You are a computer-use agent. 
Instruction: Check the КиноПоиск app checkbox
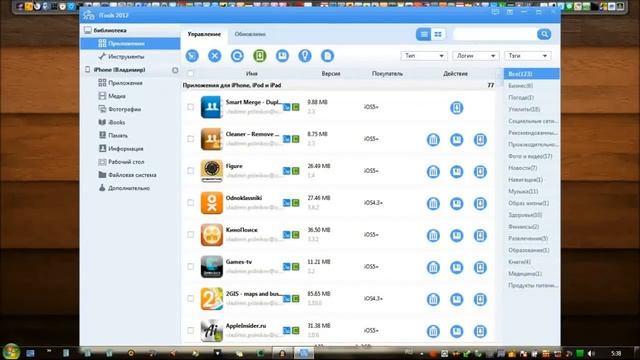191,235
